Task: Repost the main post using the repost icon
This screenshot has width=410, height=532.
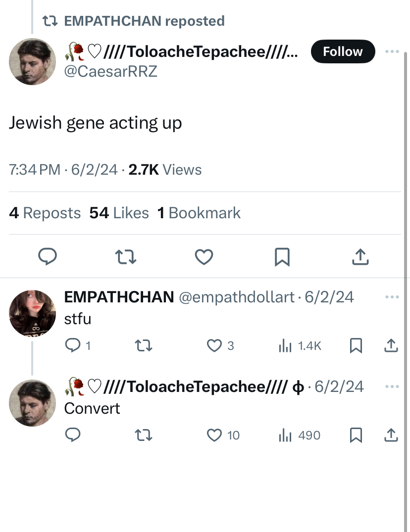Action: coord(126,257)
